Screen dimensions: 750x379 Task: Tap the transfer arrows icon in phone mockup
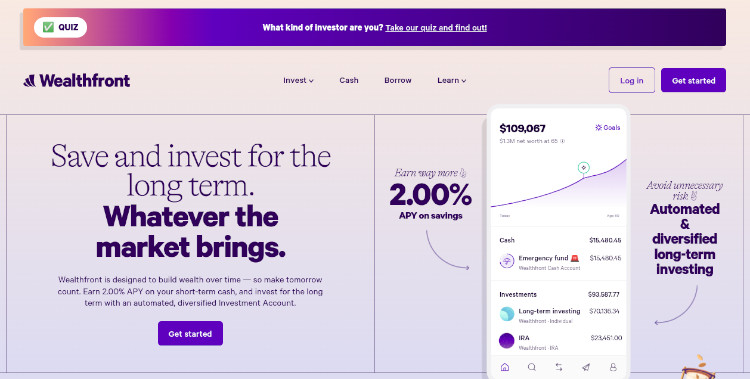559,367
